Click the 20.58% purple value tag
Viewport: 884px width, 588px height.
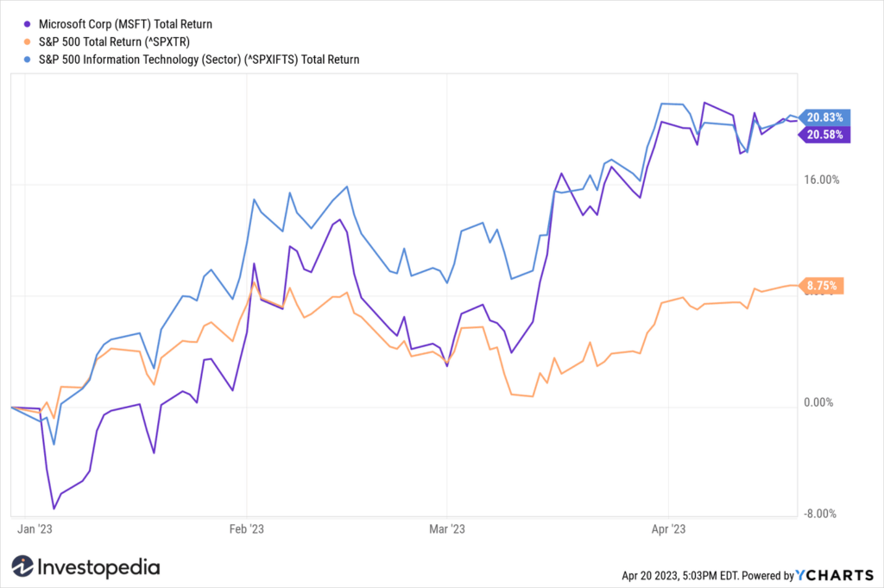[x=824, y=134]
